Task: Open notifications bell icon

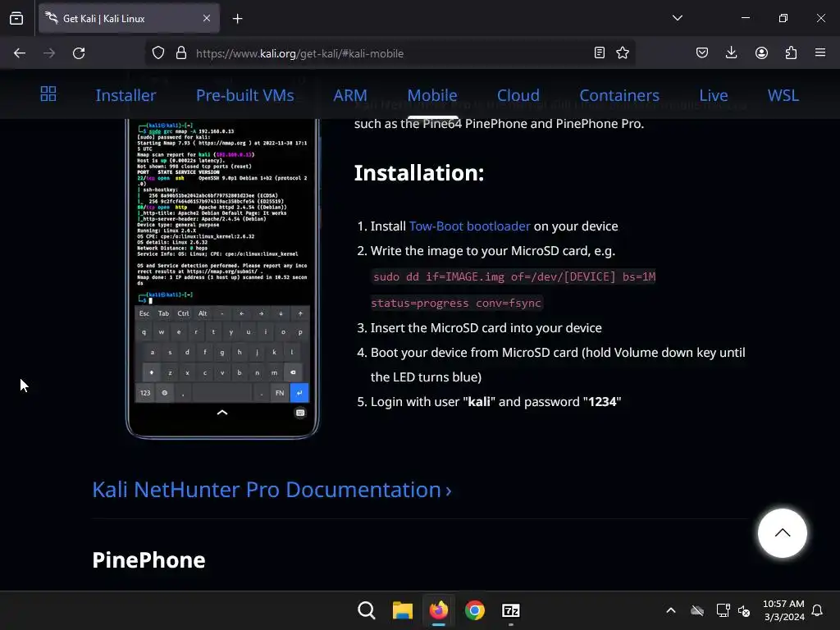Action: pos(817,610)
